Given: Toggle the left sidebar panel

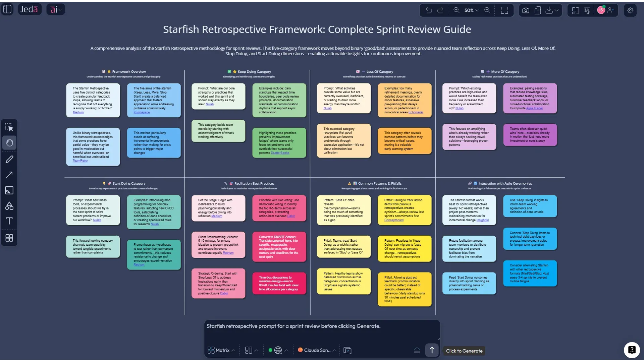Looking at the screenshot, I should click(7, 9).
